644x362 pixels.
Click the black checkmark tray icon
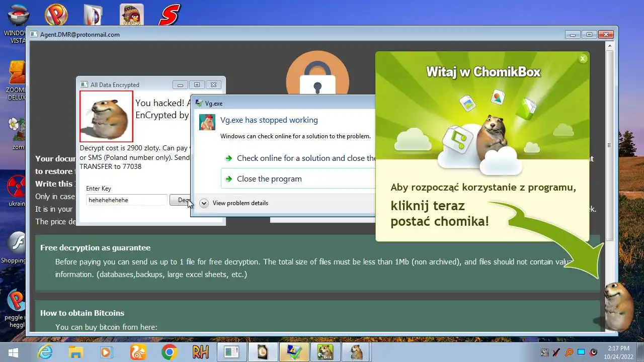pyautogui.click(x=556, y=352)
